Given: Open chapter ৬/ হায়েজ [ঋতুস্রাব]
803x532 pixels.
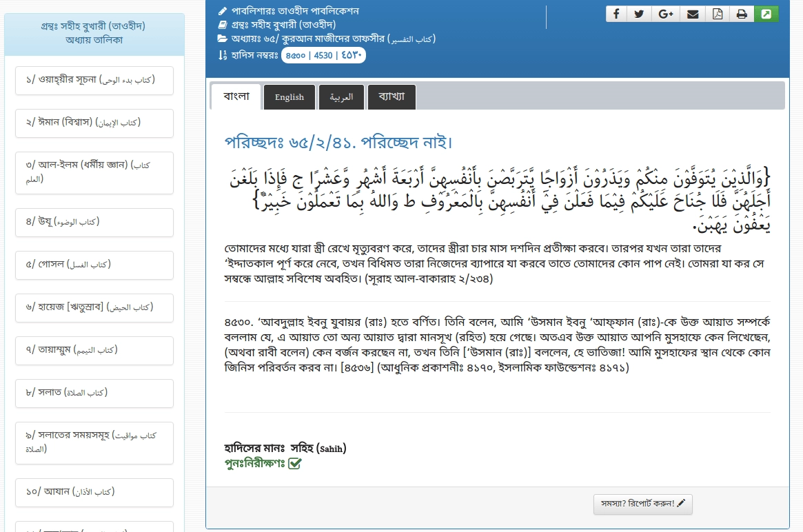Looking at the screenshot, I should 94,307.
